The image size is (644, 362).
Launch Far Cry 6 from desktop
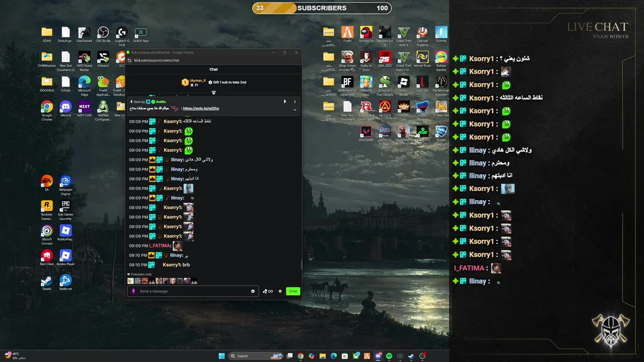click(385, 109)
